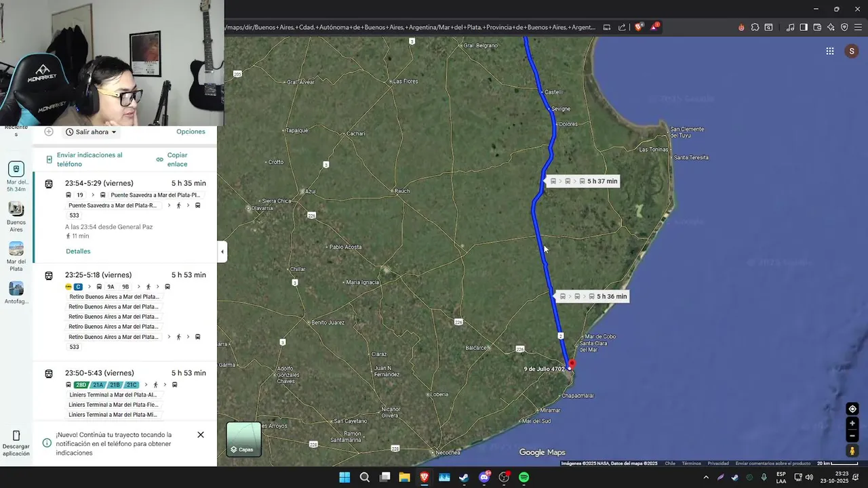The width and height of the screenshot is (868, 488).
Task: Open Steam from taskbar
Action: (x=464, y=477)
